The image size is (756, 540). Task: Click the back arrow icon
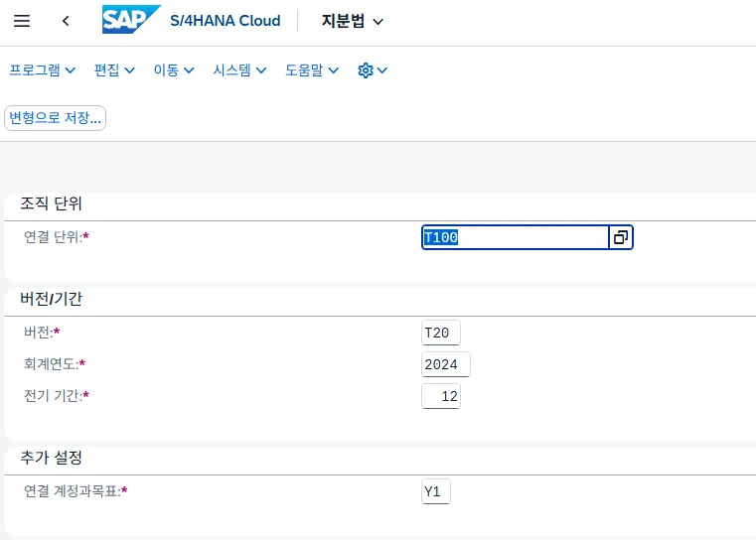click(x=66, y=21)
